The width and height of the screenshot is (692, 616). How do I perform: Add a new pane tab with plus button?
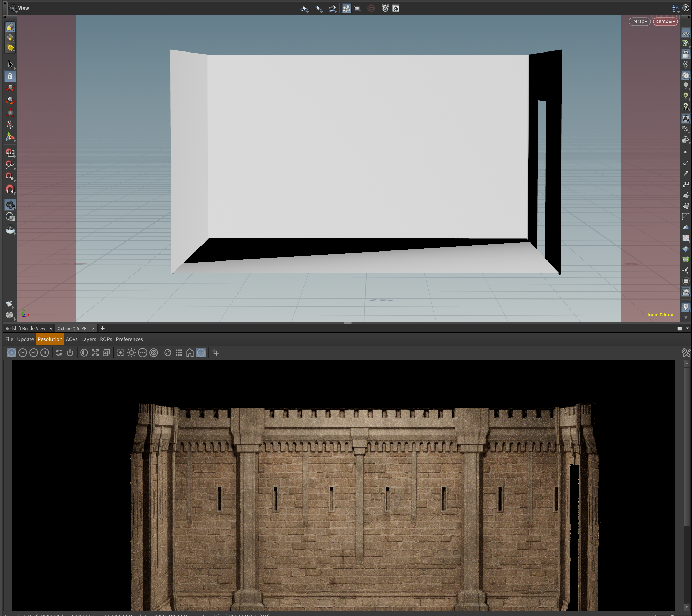point(103,329)
